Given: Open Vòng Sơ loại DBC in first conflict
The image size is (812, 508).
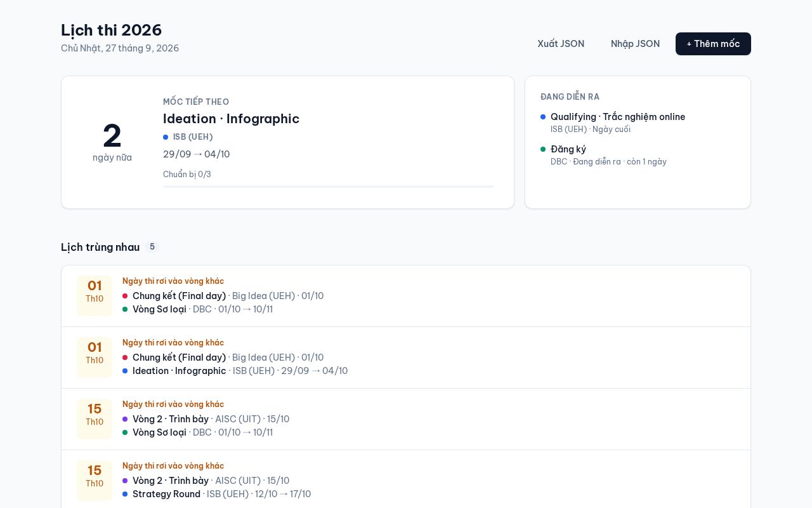Looking at the screenshot, I should [198, 309].
